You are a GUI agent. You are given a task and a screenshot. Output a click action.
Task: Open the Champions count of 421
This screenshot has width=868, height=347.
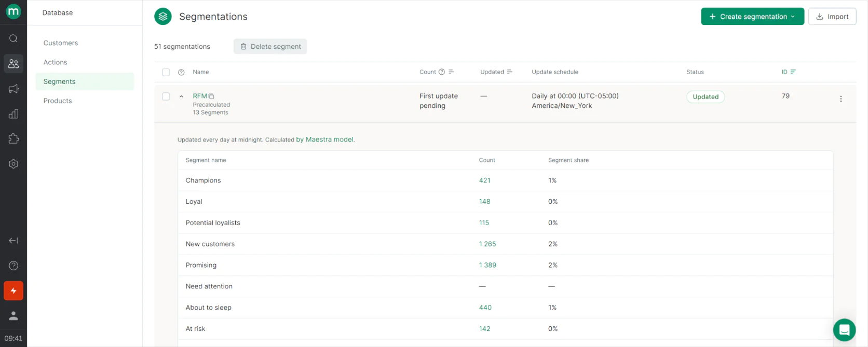click(x=484, y=181)
